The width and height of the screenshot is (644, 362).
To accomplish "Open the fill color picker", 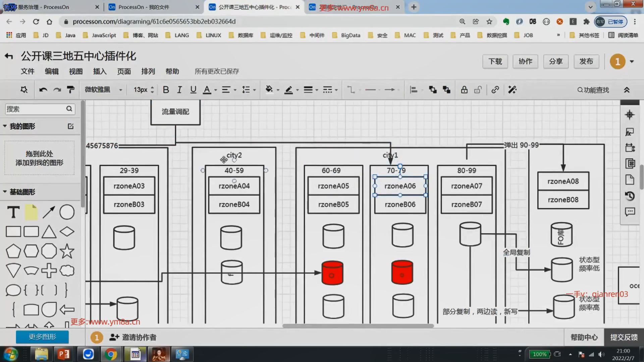I will (x=269, y=90).
